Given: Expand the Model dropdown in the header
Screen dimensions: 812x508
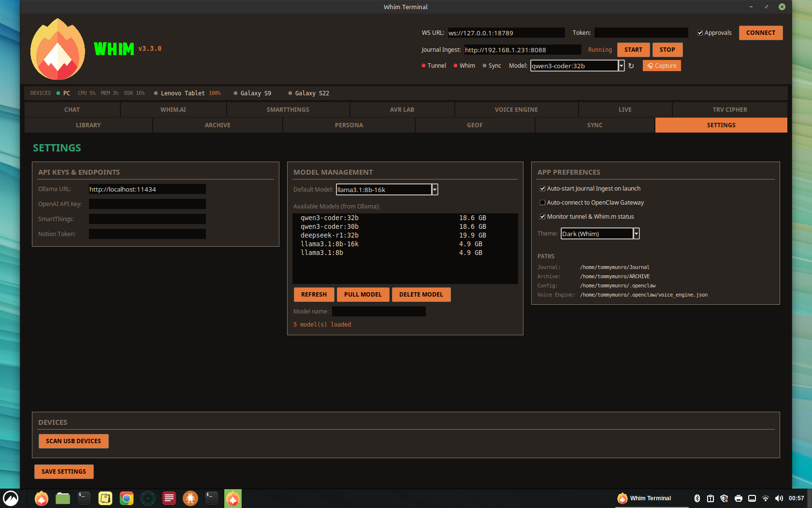Looking at the screenshot, I should click(621, 65).
